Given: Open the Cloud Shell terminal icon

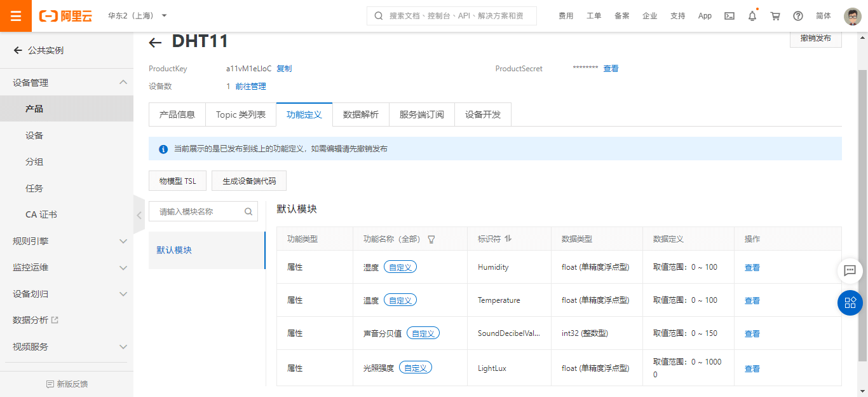Looking at the screenshot, I should point(729,16).
